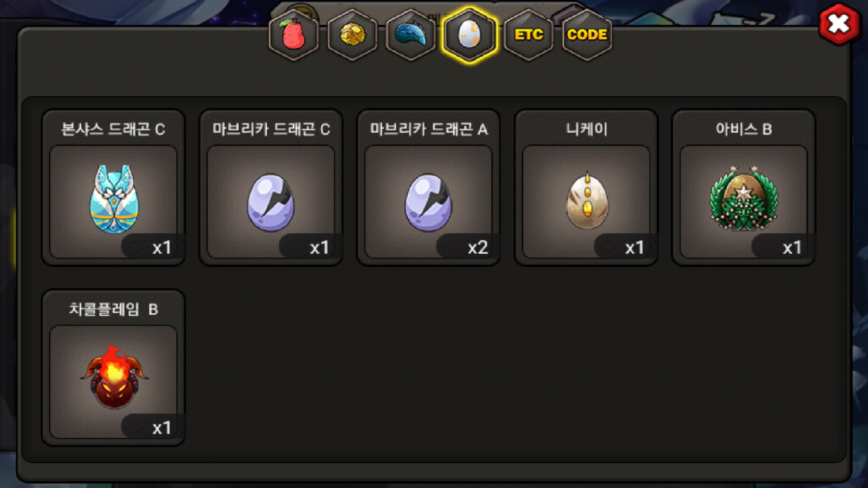This screenshot has height=488, width=868.
Task: Switch to the gold nugget tab
Action: click(x=352, y=35)
